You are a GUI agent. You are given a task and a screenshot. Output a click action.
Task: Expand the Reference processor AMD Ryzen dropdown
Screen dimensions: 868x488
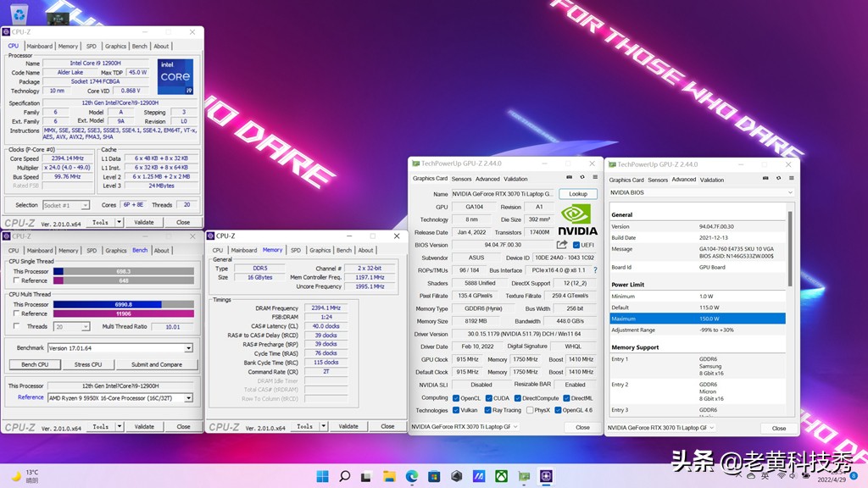(x=188, y=396)
